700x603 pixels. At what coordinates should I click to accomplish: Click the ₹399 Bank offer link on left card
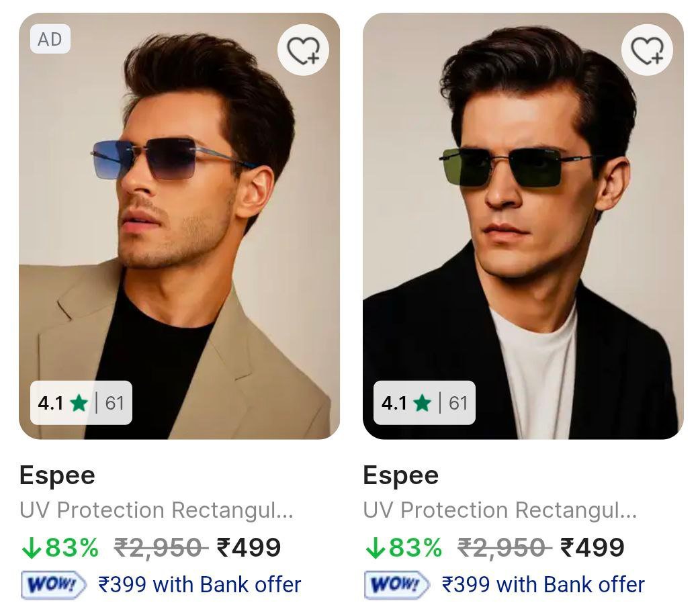[x=200, y=584]
